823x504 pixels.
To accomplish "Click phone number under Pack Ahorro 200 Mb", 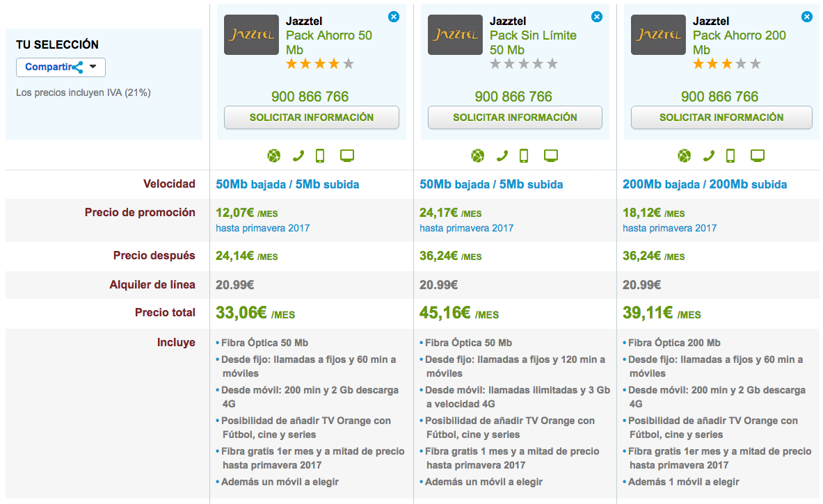I will click(x=720, y=97).
